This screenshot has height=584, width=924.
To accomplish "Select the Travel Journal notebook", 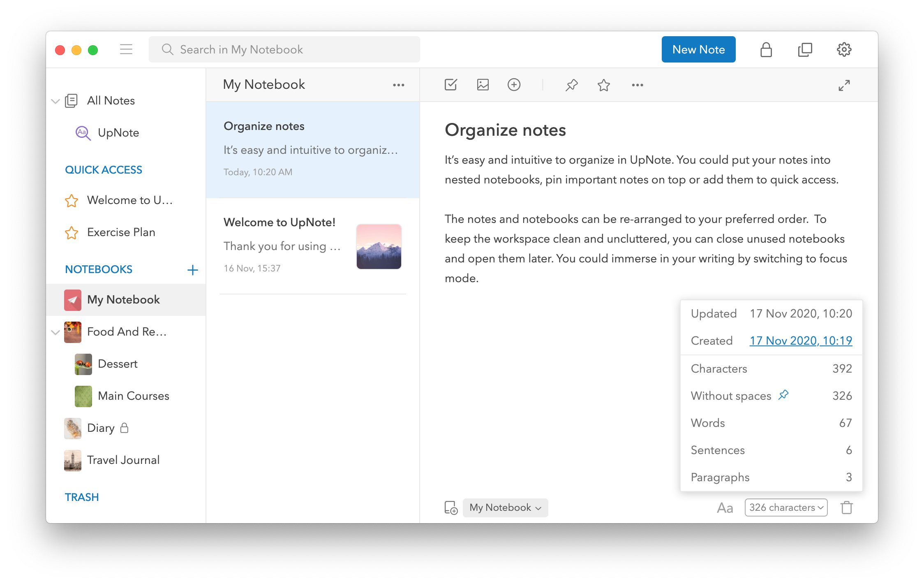I will click(x=123, y=460).
